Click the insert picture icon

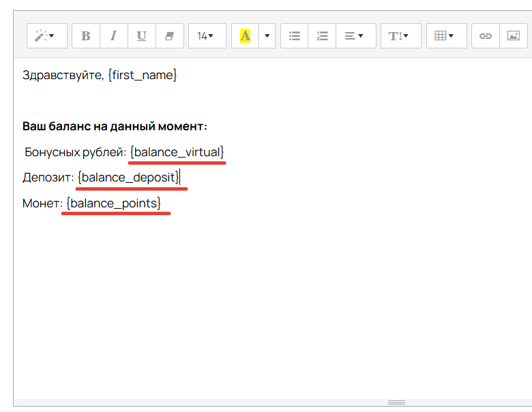click(514, 36)
